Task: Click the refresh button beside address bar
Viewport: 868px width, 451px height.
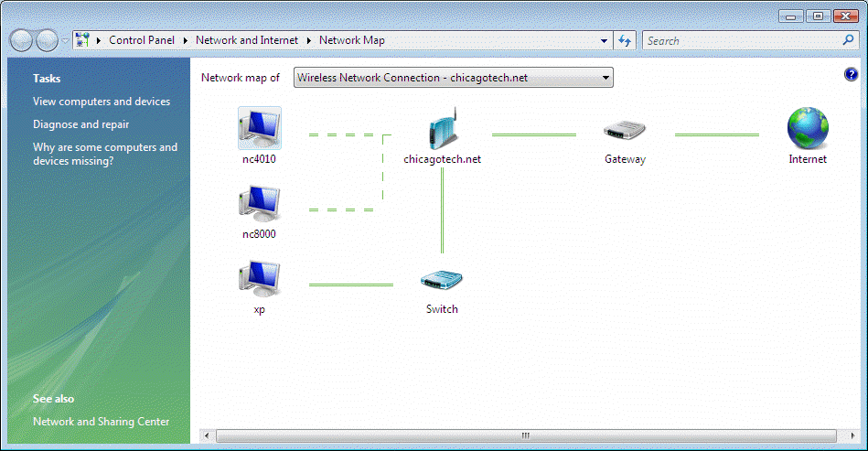Action: (x=625, y=41)
